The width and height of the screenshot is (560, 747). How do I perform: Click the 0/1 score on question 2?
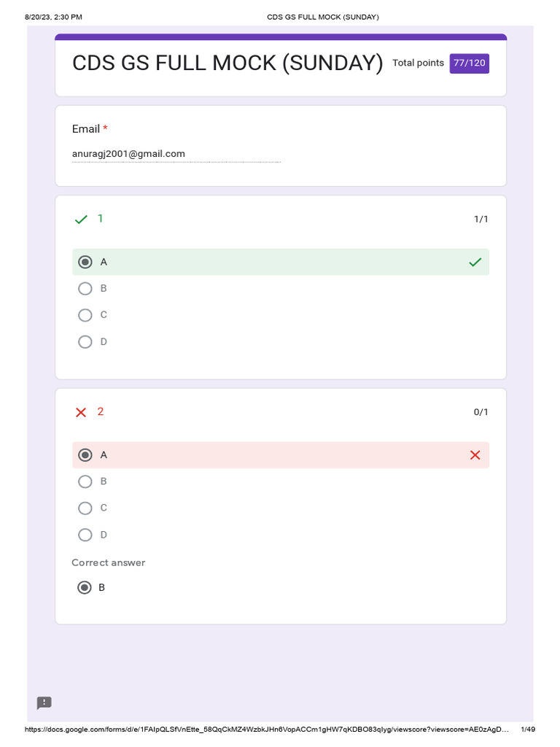pyautogui.click(x=481, y=412)
